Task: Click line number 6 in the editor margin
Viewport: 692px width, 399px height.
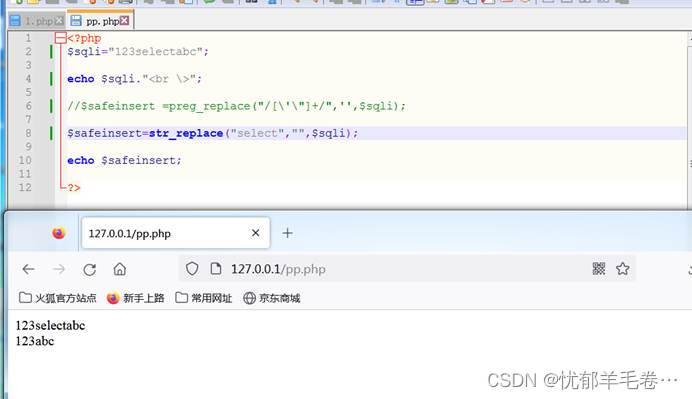Action: point(28,106)
